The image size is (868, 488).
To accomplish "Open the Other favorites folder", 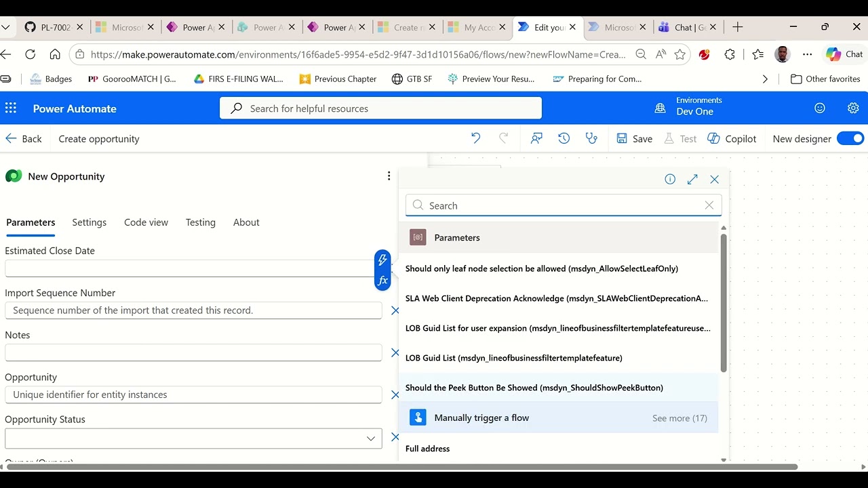I will [x=825, y=79].
